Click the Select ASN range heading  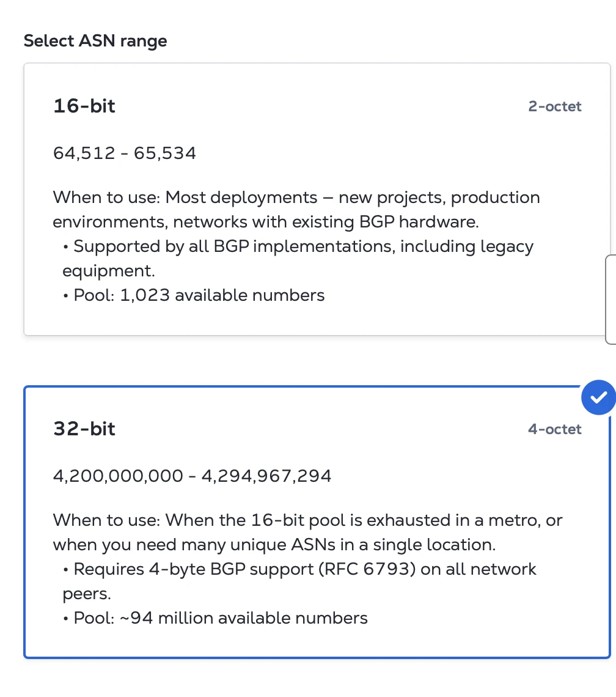95,41
